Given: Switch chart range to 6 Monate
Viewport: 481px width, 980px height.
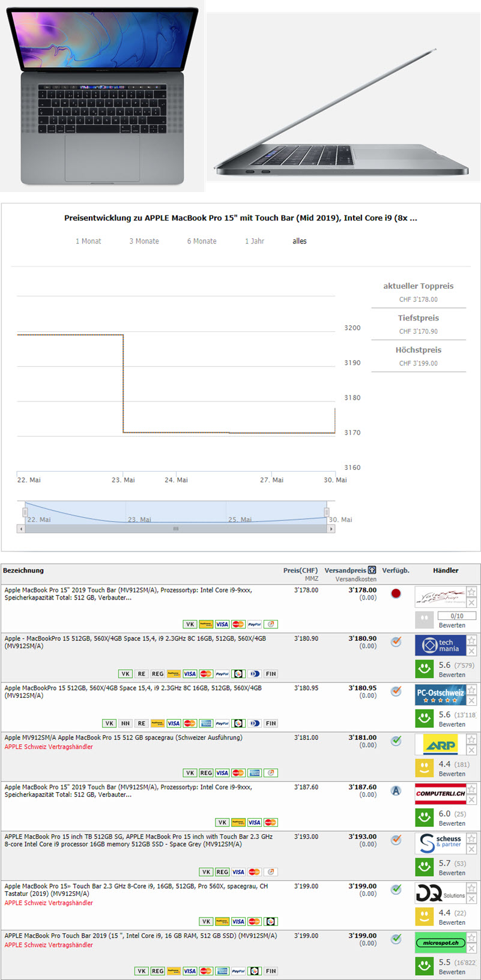Looking at the screenshot, I should pos(202,241).
